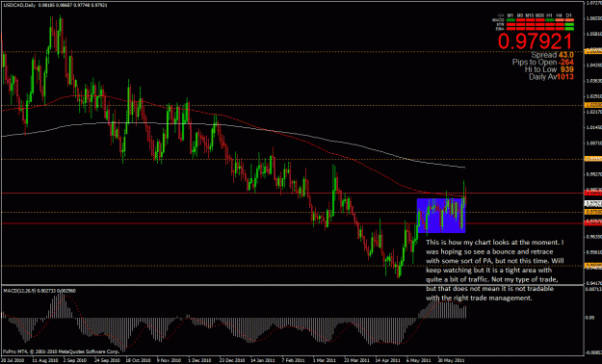Click the 23 Dec 2010 date label

[232, 360]
